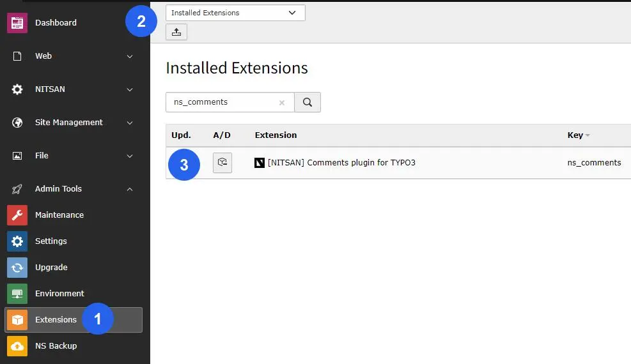This screenshot has height=364, width=631.
Task: Sort by the Key column arrow
Action: pyautogui.click(x=588, y=135)
